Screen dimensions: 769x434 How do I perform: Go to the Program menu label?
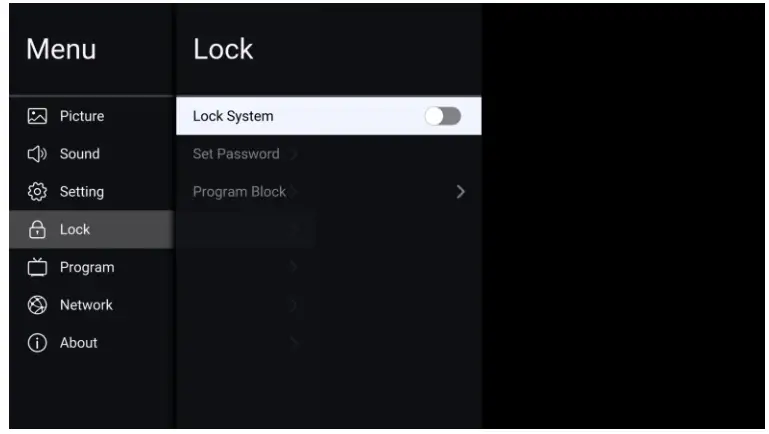pyautogui.click(x=86, y=267)
